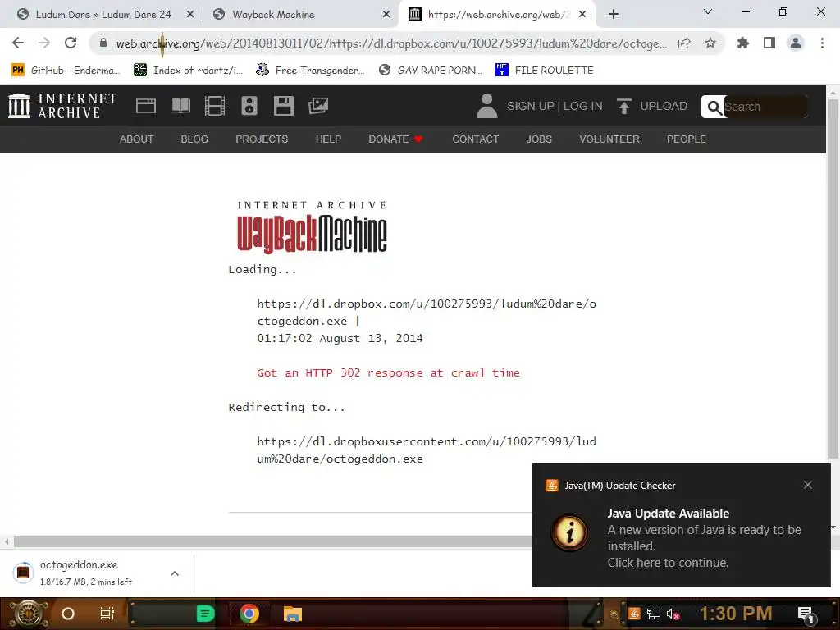Open Task View on taskbar
This screenshot has height=630, width=840.
pos(107,614)
